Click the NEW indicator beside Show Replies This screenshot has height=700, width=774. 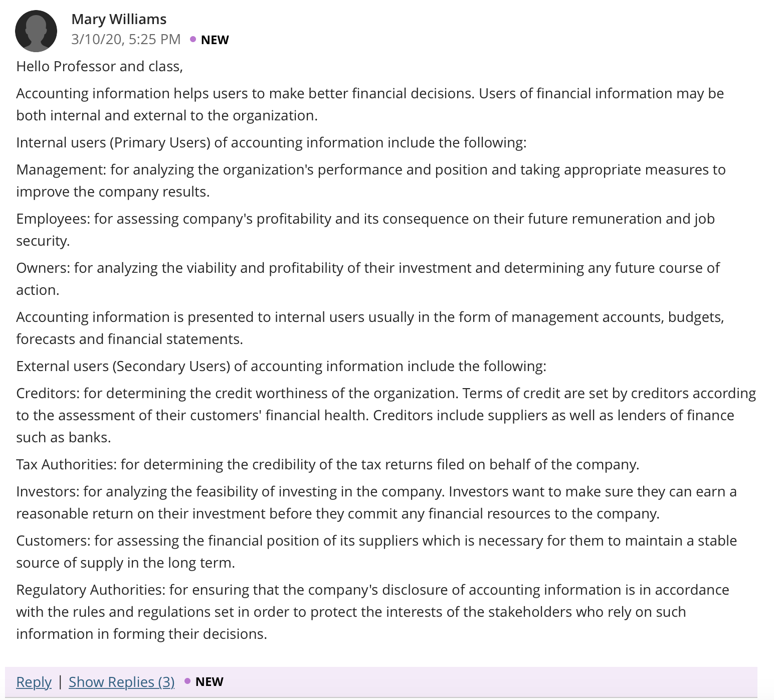click(209, 682)
